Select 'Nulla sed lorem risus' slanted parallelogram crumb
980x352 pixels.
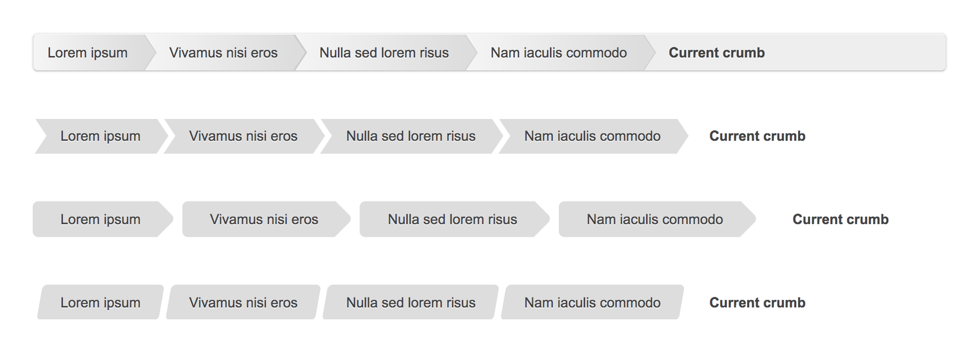point(410,303)
